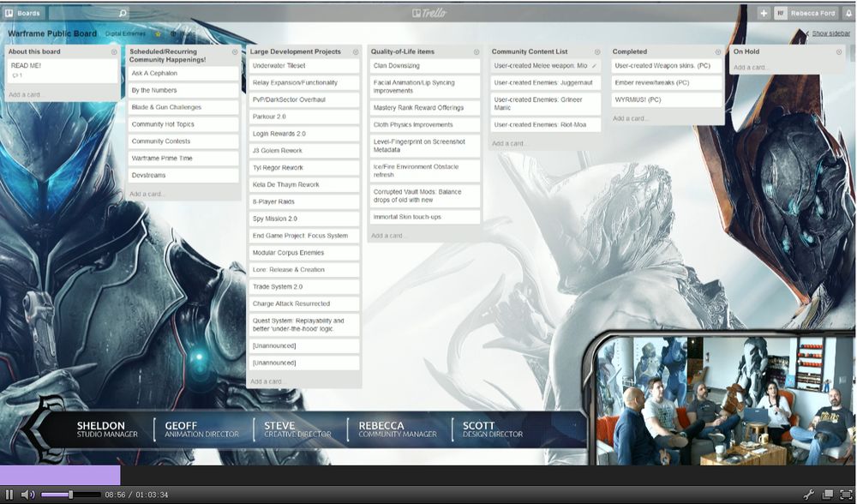Click the Show sidebar link
This screenshot has width=857, height=504.
click(x=830, y=33)
